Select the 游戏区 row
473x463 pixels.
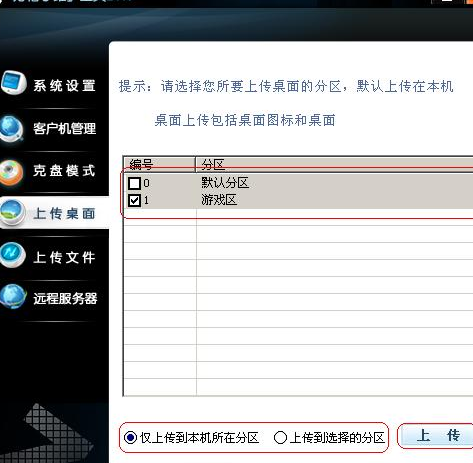(298, 200)
